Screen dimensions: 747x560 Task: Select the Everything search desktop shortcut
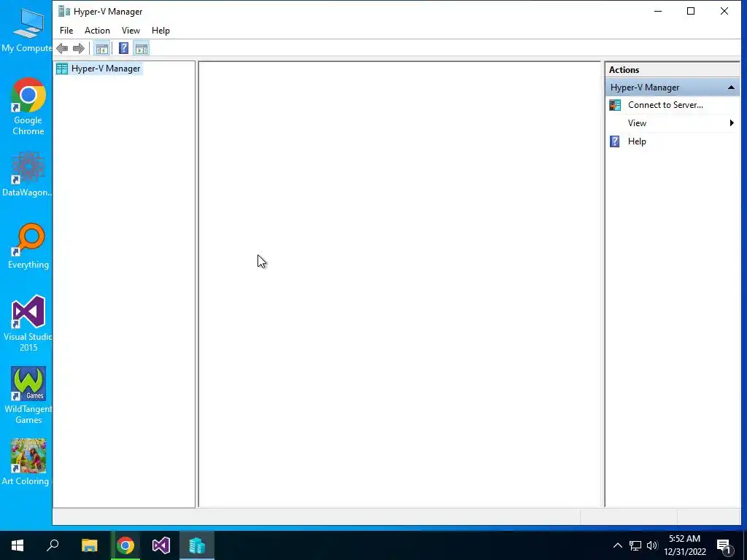[28, 246]
